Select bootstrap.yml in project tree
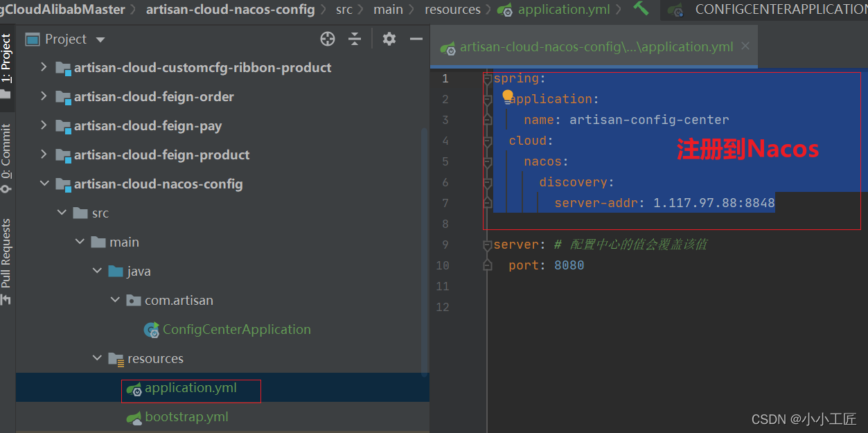868x433 pixels. tap(186, 417)
